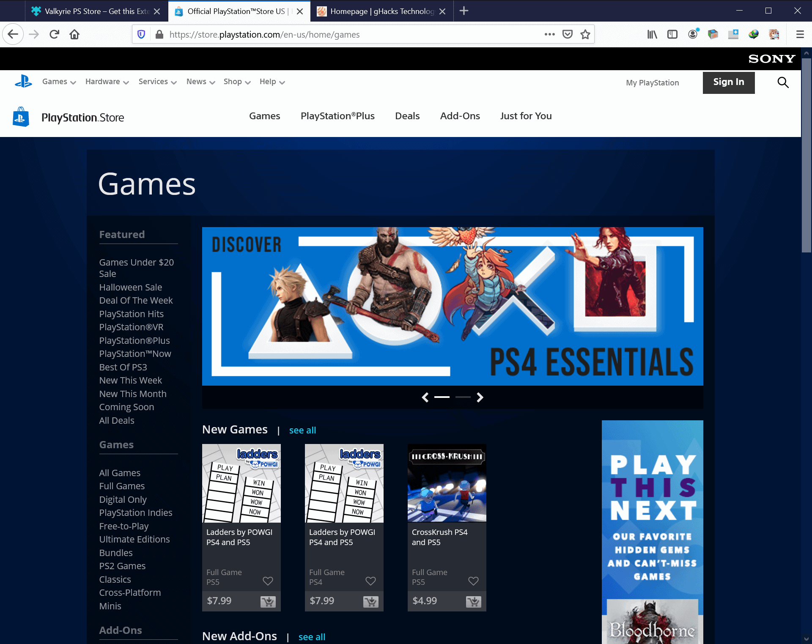Click the add to cart icon for CrossKrush PS4
The width and height of the screenshot is (812, 644).
473,600
